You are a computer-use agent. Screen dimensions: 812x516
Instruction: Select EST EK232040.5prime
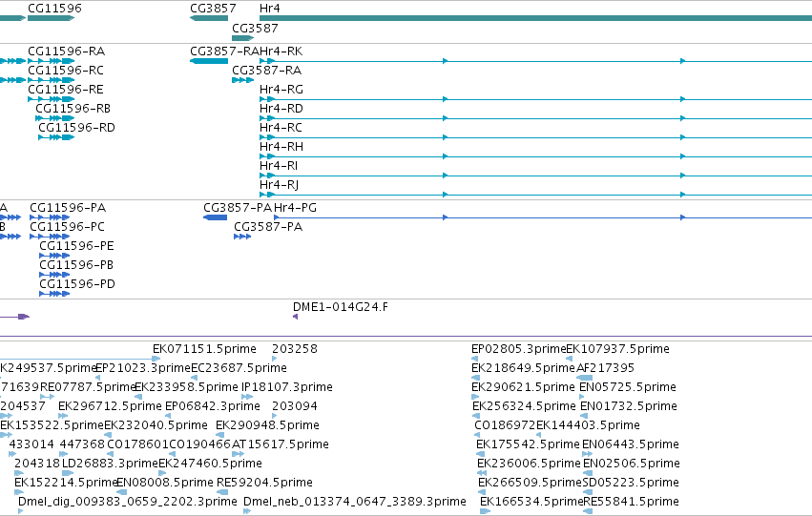click(156, 425)
